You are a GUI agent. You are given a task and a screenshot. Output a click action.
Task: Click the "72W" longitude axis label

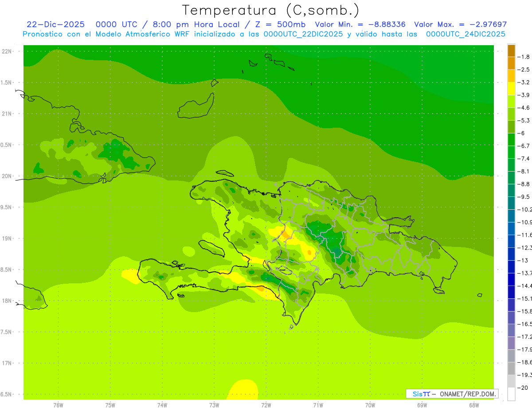(266, 405)
